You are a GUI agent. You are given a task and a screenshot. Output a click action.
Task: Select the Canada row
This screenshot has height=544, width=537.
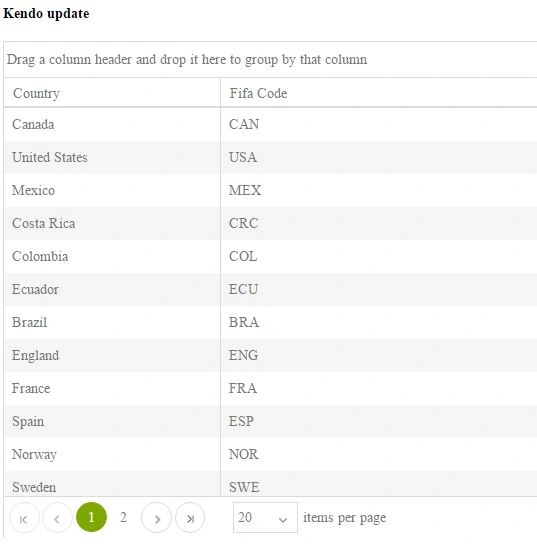pyautogui.click(x=271, y=124)
